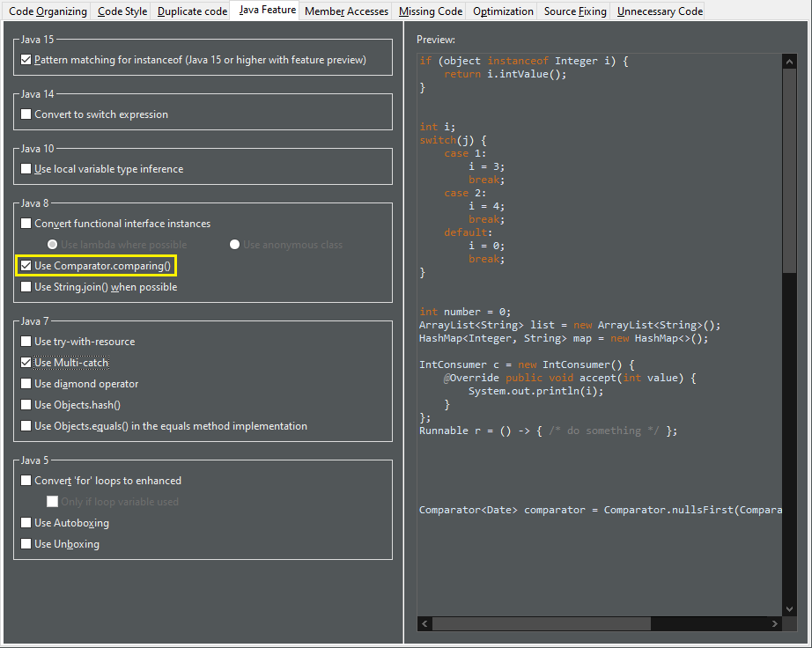Click the 'int number = 0;' preview line
Image resolution: width=812 pixels, height=648 pixels.
[x=465, y=312]
